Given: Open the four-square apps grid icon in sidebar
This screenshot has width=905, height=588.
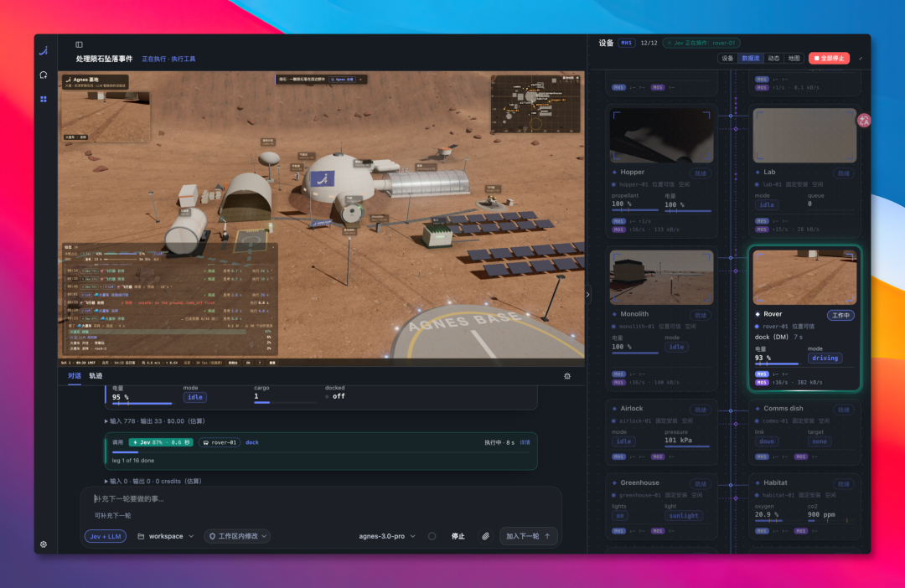Looking at the screenshot, I should 44,99.
